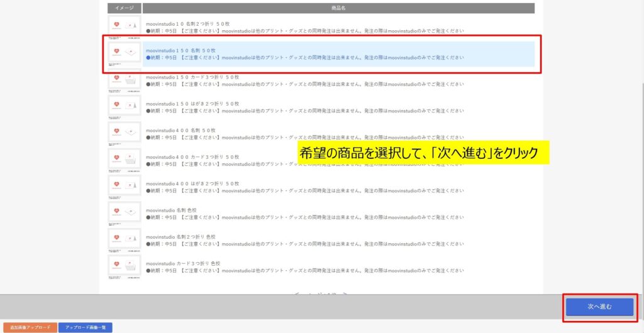Screen dimensions: 644x333
Task: Click thumbnail of moovinstudio４００ 名刺 ５０枚
Action: (x=124, y=133)
